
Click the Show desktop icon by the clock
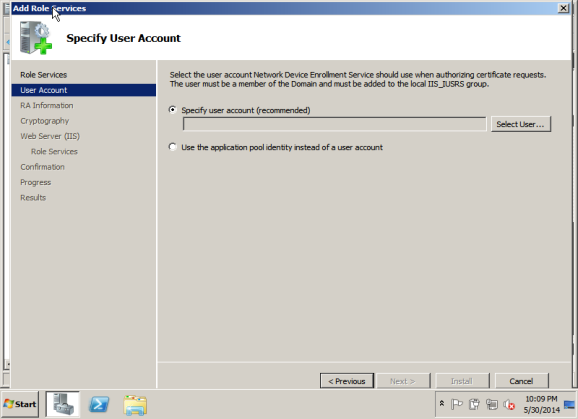coord(569,405)
